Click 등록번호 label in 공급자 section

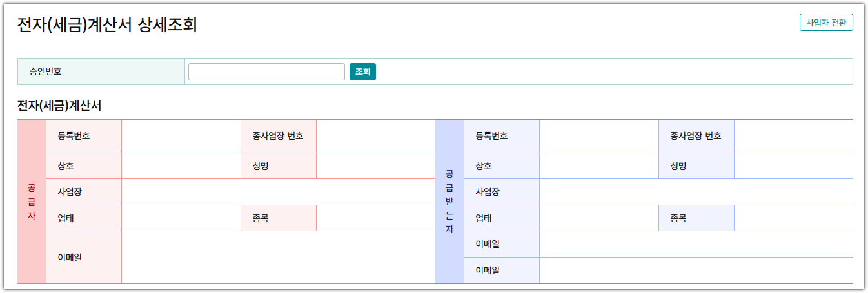74,136
